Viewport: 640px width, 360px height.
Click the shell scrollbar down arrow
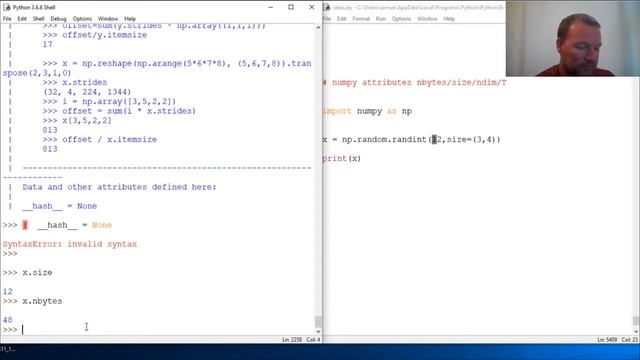[318, 332]
